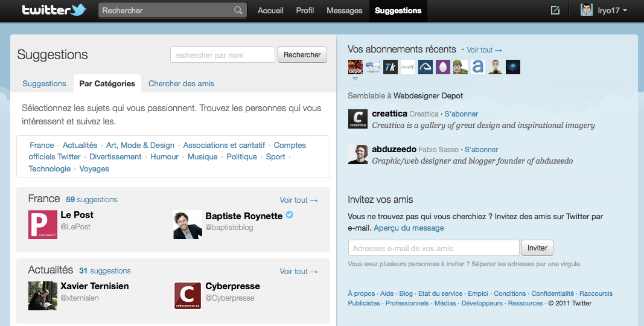The height and width of the screenshot is (326, 644).
Task: Click 'Voir tout' in the Actualités section
Action: pos(299,272)
